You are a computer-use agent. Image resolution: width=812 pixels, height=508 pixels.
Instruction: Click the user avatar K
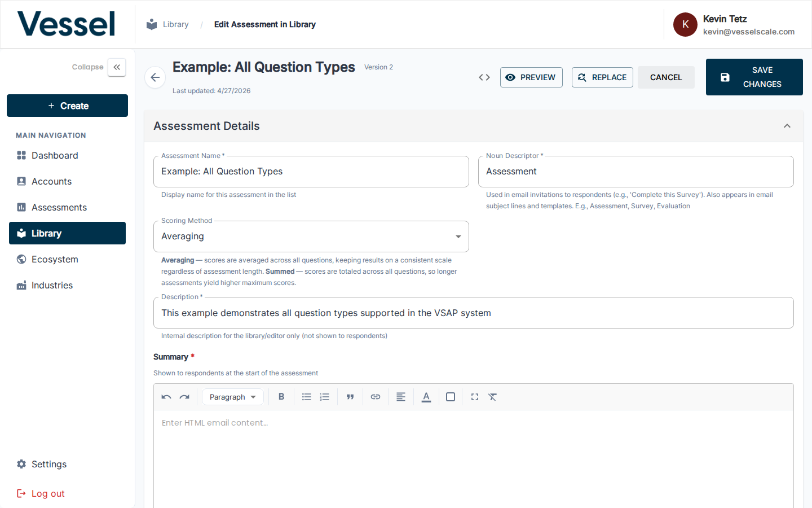[685, 24]
